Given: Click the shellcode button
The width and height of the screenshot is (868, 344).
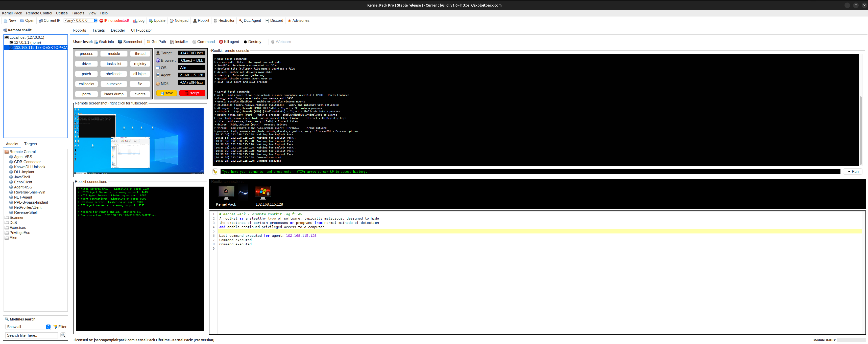Looking at the screenshot, I should coord(114,74).
